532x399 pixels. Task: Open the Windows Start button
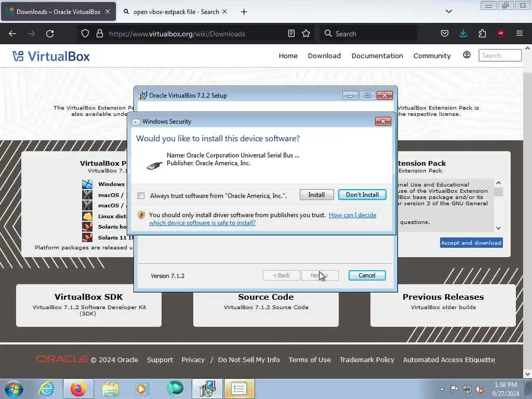[14, 389]
